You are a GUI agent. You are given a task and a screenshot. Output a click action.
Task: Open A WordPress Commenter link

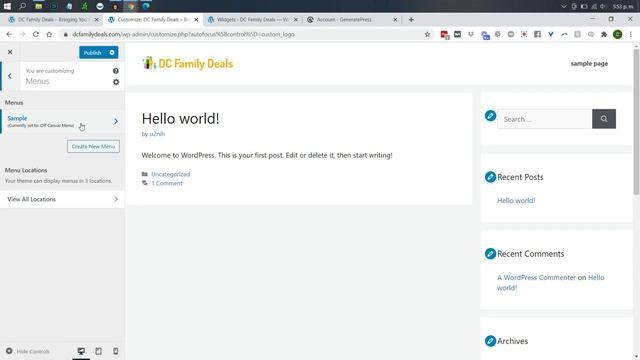coord(536,278)
